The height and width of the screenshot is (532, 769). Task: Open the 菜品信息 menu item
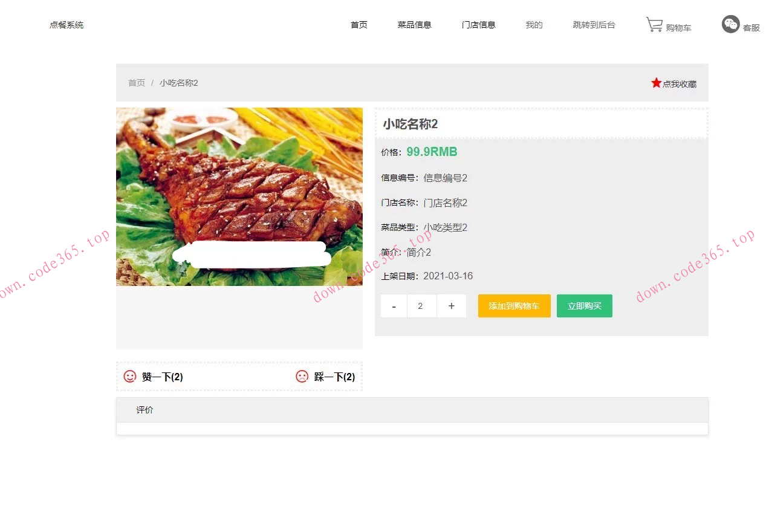coord(415,25)
